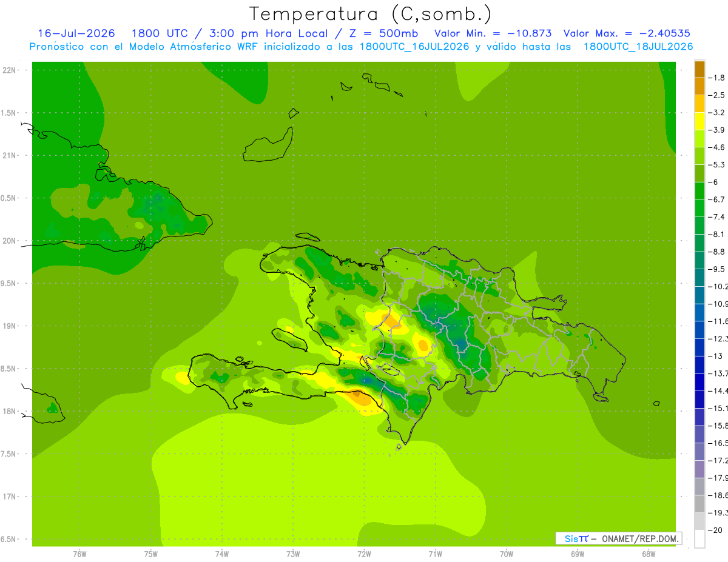Click "1800UTC_18JUL2026" valid-until time text

click(638, 47)
